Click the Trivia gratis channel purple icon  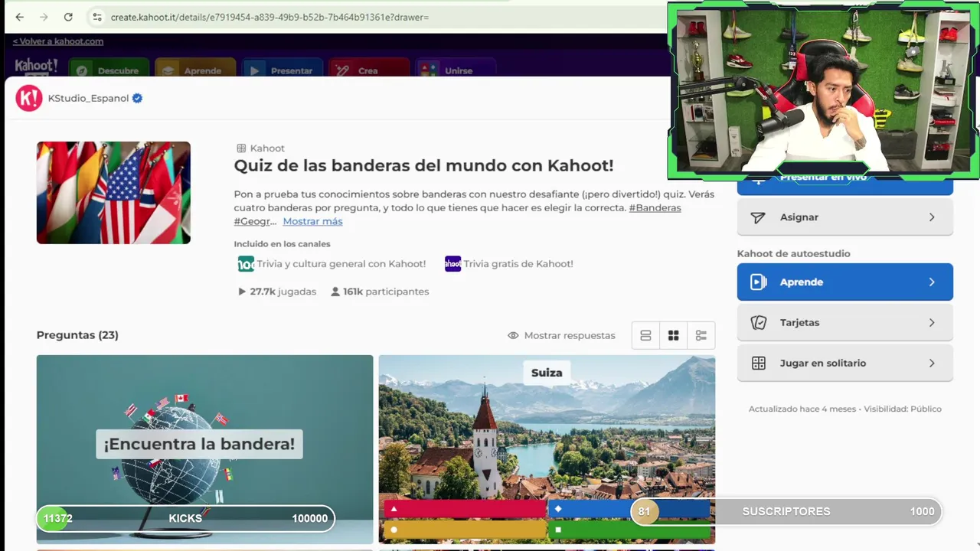click(453, 264)
